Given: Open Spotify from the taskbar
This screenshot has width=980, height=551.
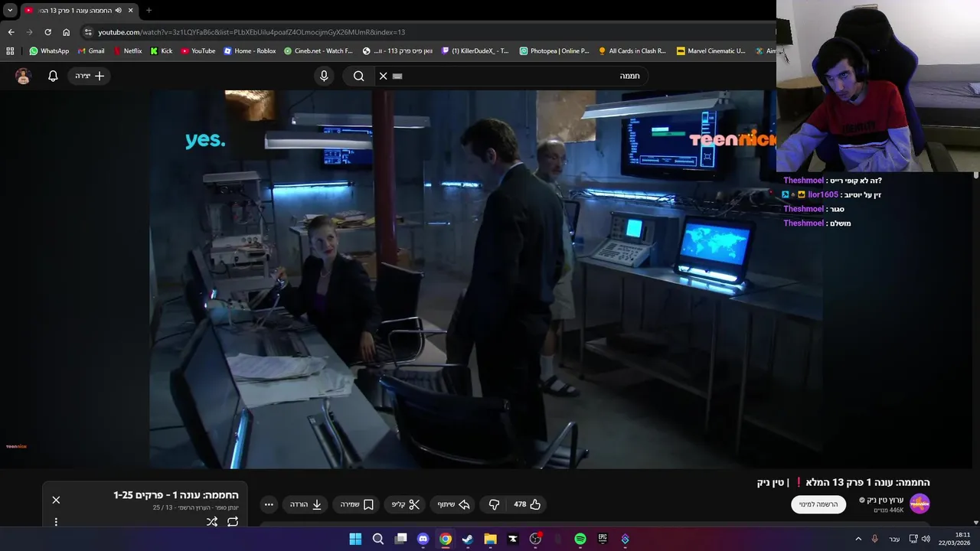Looking at the screenshot, I should 580,539.
